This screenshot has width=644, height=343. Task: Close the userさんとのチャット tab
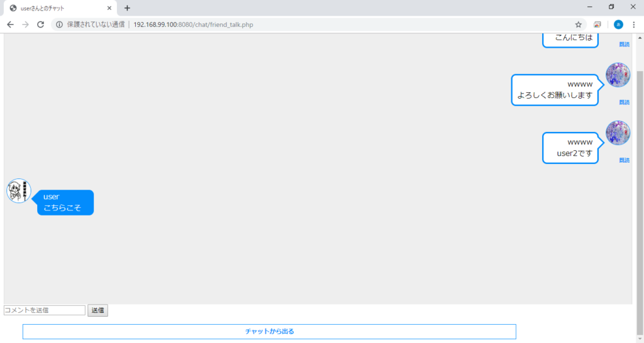click(109, 8)
